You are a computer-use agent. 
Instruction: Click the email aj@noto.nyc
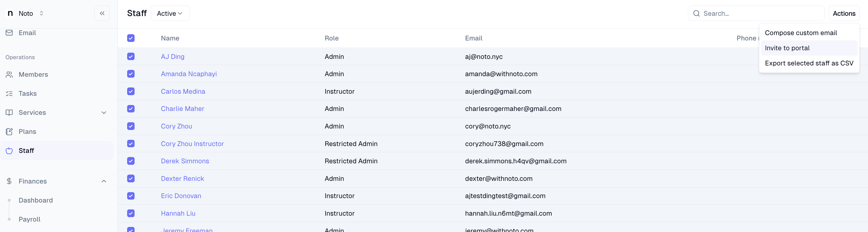(484, 57)
